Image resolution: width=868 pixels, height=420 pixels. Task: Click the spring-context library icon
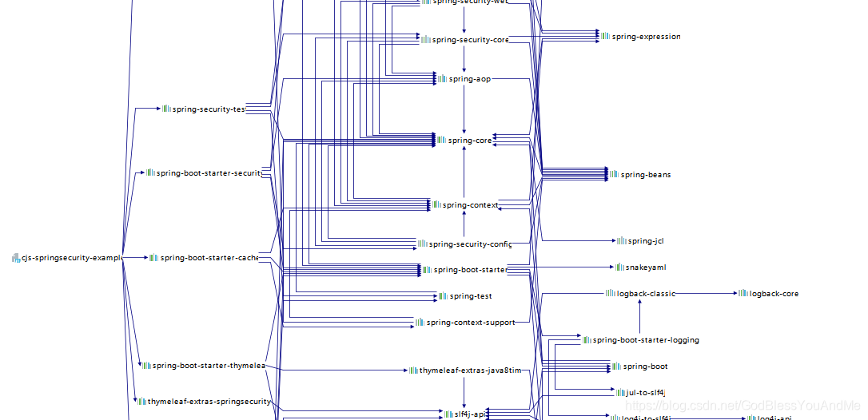436,205
